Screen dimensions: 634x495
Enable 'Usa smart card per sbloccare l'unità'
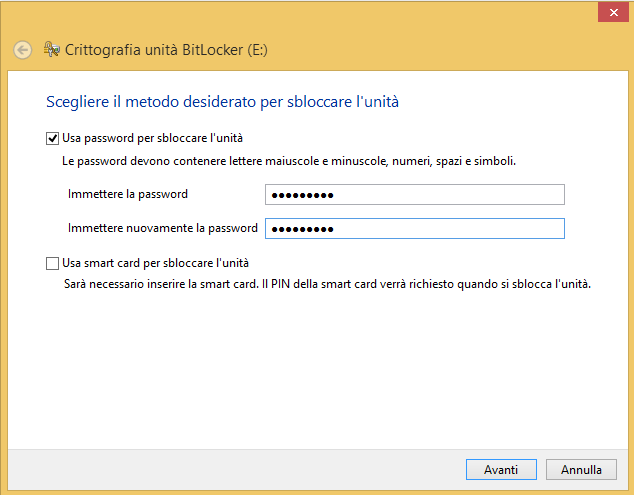click(x=52, y=264)
